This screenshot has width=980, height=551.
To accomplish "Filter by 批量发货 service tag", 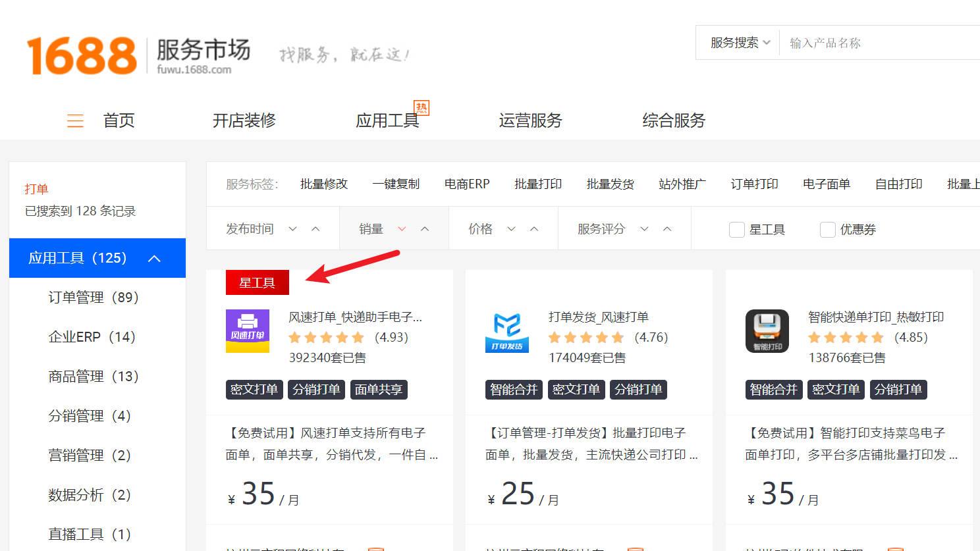I will pos(611,184).
